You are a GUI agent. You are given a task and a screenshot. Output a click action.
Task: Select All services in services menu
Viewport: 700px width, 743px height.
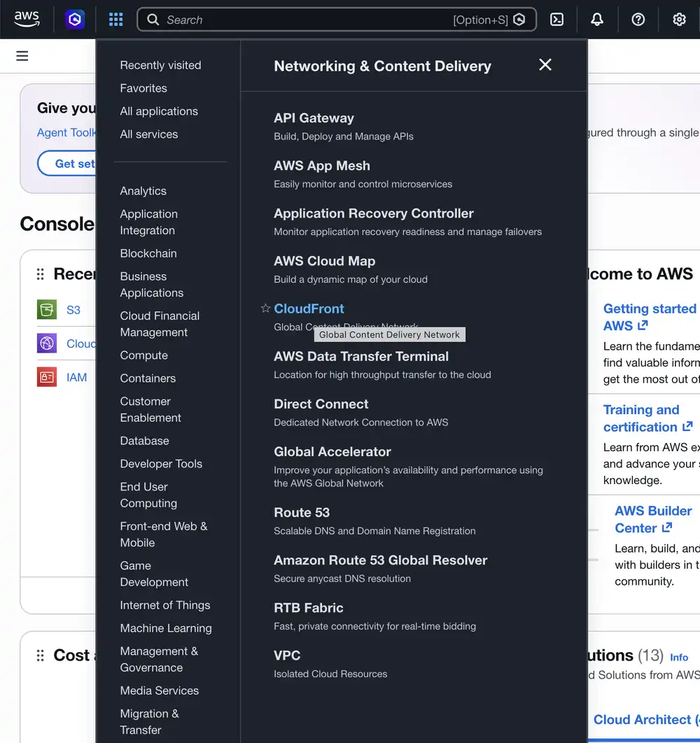pos(149,134)
